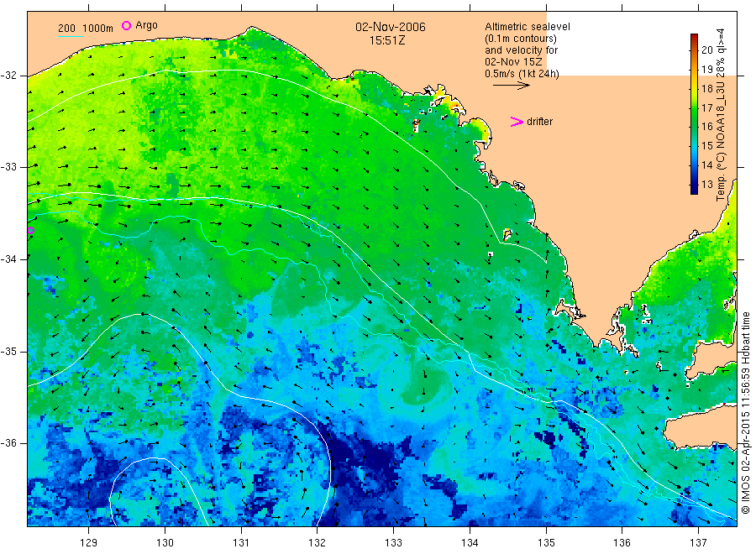
Task: Click the cyan 1000m contour legend line
Action: click(71, 36)
